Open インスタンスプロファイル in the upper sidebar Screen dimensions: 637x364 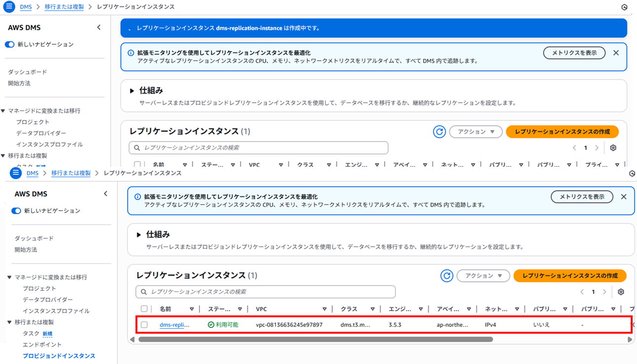click(49, 145)
